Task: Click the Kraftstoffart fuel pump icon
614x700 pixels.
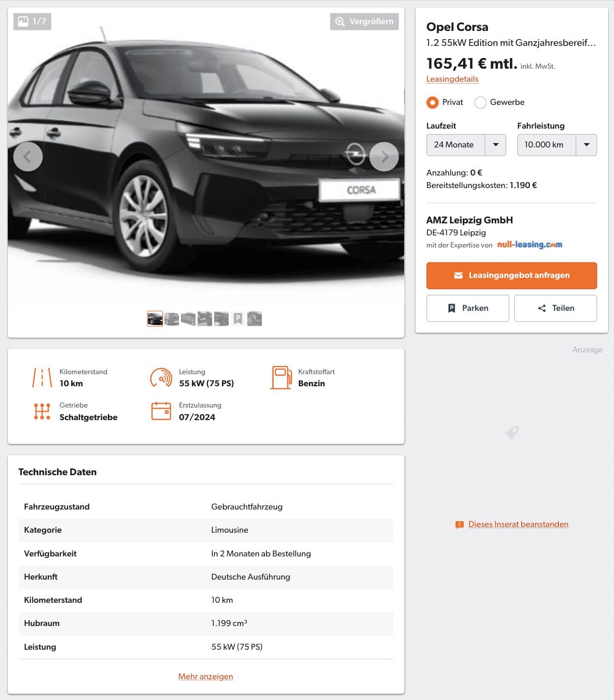Action: coord(281,378)
